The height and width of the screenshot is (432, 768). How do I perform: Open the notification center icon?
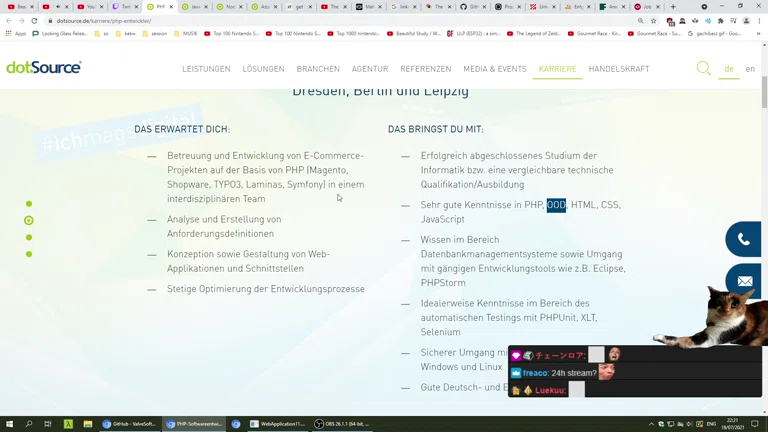755,424
